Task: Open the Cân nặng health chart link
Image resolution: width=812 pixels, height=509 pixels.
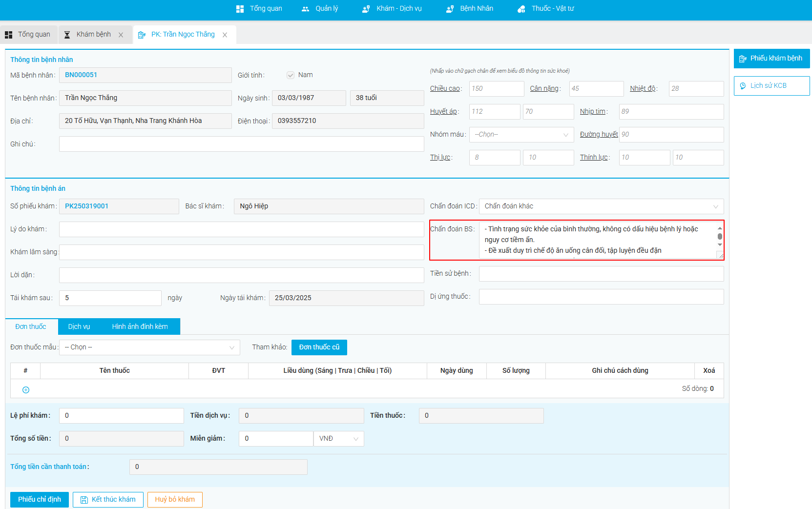Action: coord(544,89)
